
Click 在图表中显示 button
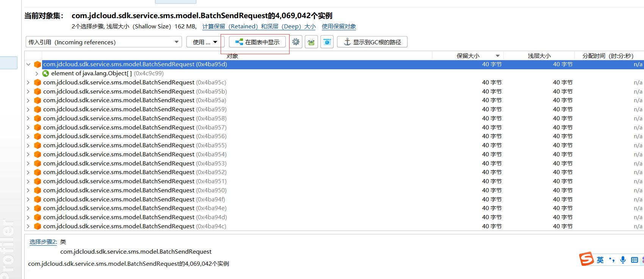(257, 42)
